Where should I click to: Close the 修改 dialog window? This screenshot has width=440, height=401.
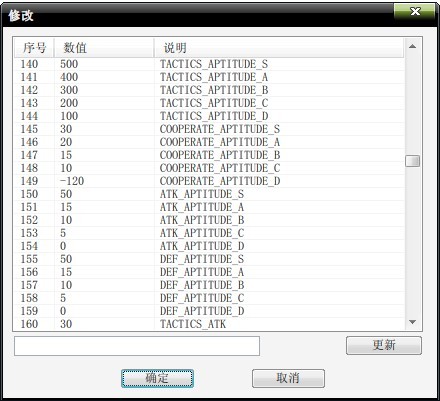(415, 11)
